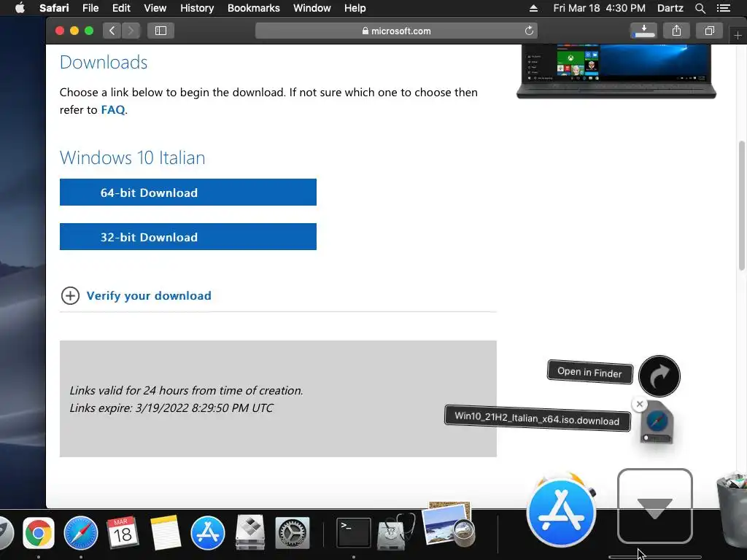Go back with Safari back arrow
Viewport: 747px width, 560px height.
(112, 31)
